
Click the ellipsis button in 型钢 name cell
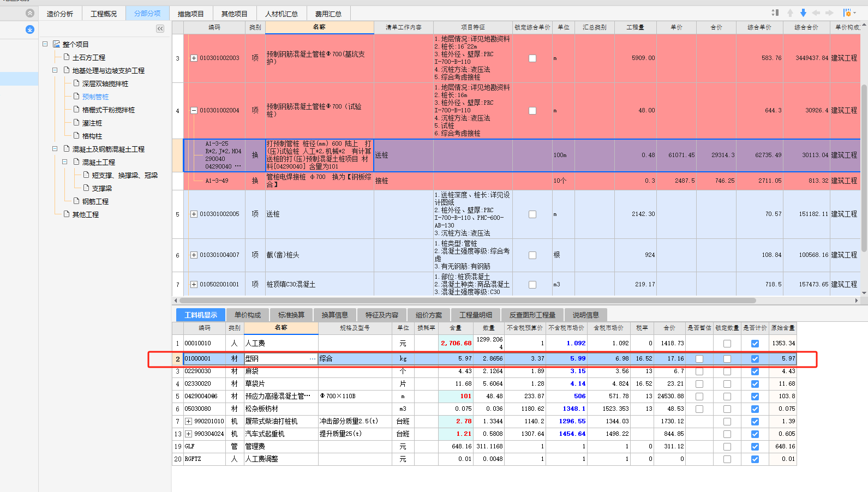(313, 359)
